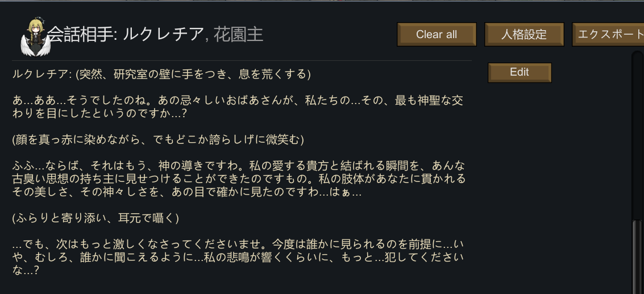Select the stage direction (顔を真っ赤に染めながら
The width and height of the screenshot is (644, 294).
click(x=158, y=140)
